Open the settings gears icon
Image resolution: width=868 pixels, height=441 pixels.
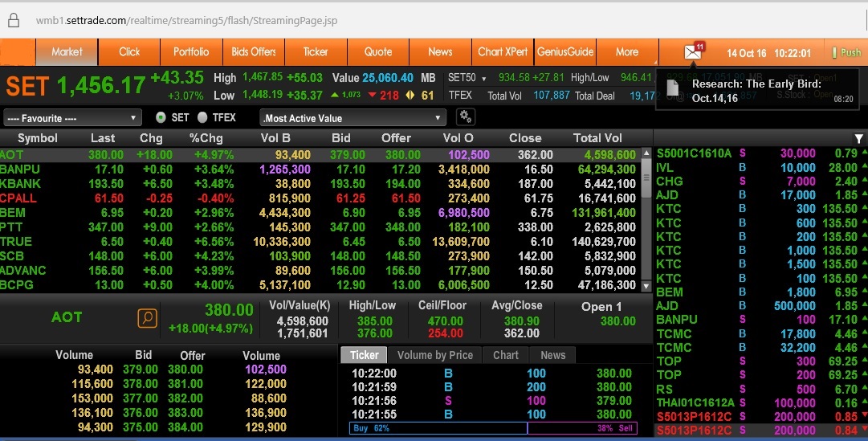click(x=466, y=117)
